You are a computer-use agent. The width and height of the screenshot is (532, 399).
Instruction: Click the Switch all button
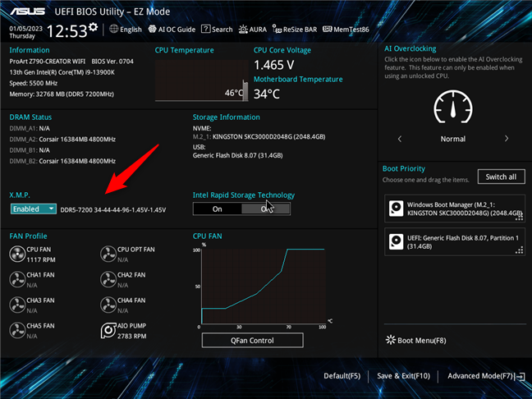point(501,177)
